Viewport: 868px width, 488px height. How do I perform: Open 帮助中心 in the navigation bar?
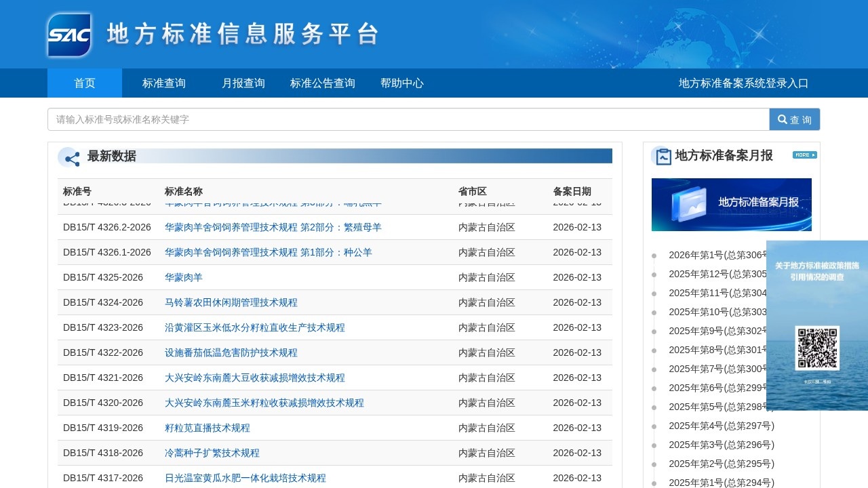tap(402, 83)
